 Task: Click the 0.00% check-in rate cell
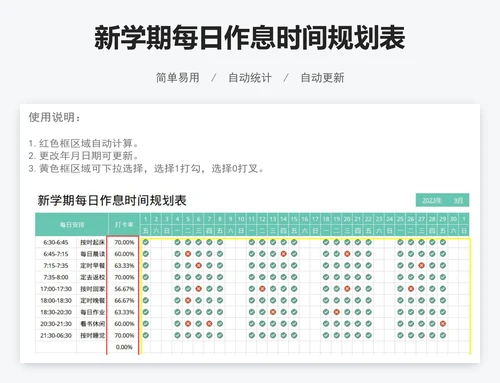click(124, 347)
